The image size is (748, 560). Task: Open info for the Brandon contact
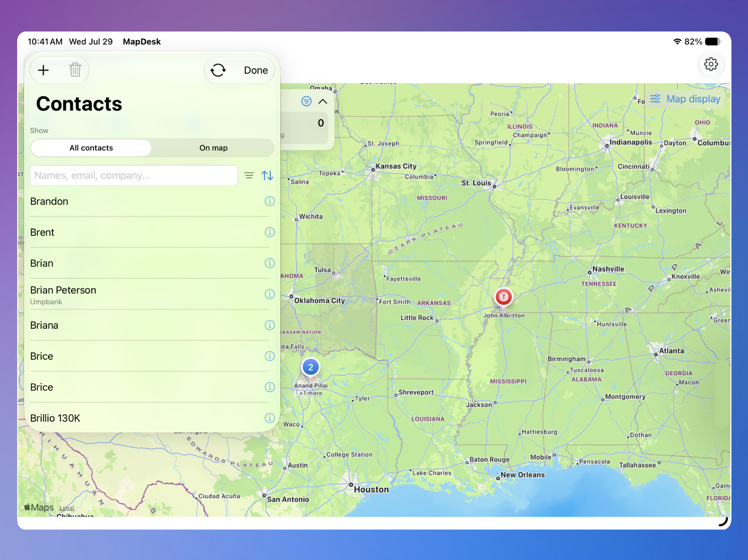[x=270, y=201]
